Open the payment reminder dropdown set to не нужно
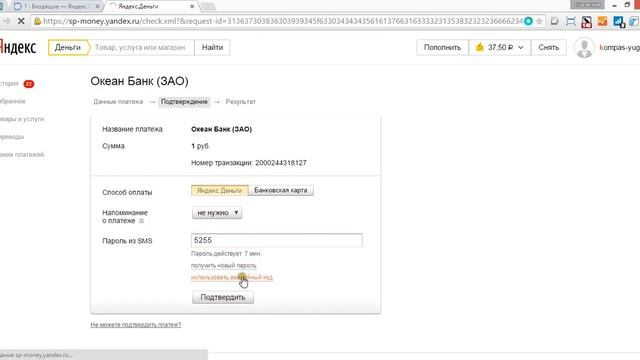Viewport: 640px width, 360px height. point(217,213)
